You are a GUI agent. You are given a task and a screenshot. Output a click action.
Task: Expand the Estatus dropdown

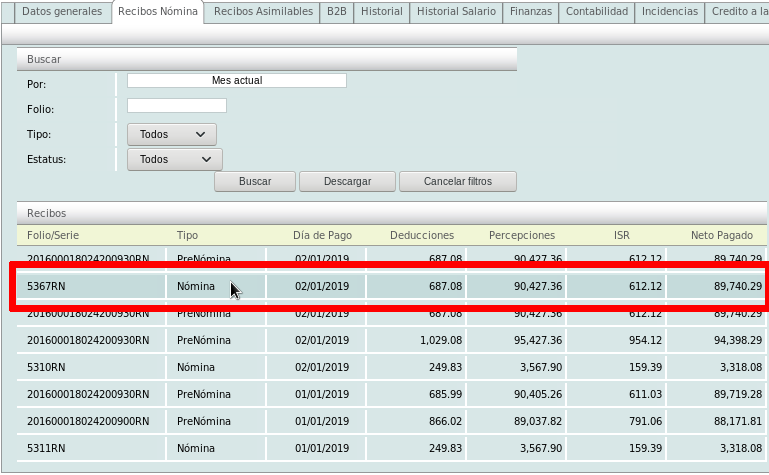point(174,159)
